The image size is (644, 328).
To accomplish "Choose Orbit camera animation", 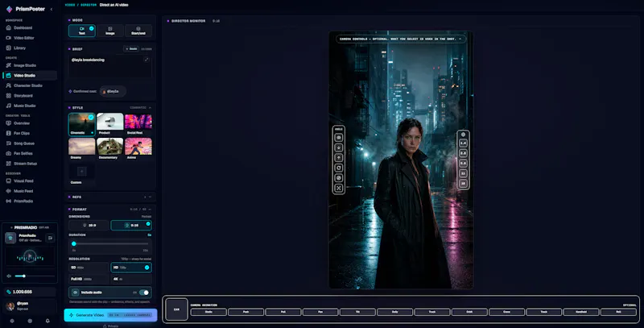I will point(469,312).
